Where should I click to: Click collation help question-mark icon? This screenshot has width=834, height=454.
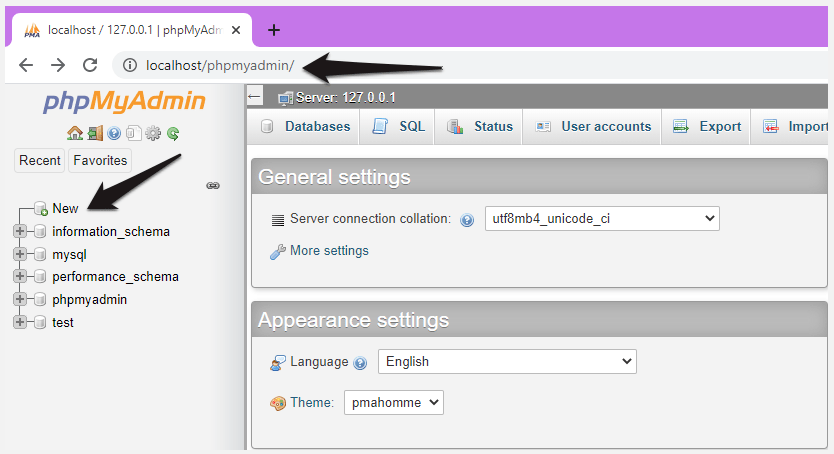click(467, 220)
